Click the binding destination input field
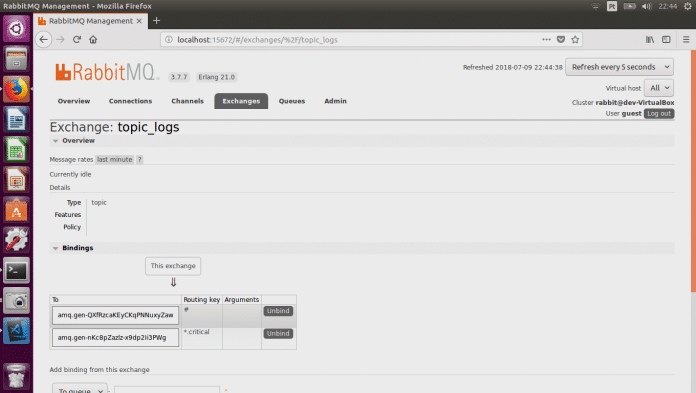The height and width of the screenshot is (393, 696). pos(167,389)
